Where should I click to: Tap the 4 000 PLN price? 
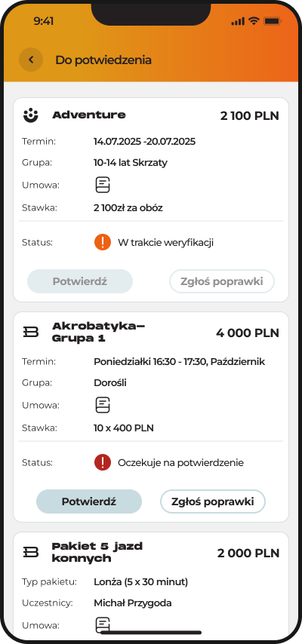tap(248, 333)
